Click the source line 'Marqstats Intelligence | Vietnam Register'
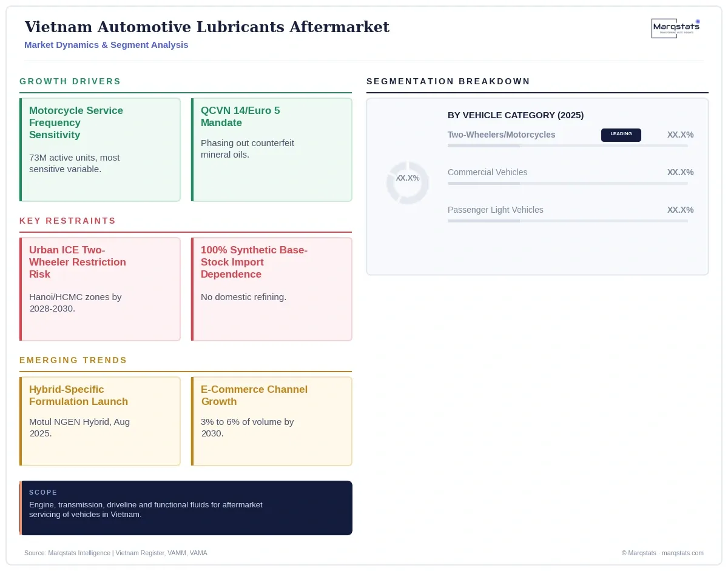 [116, 553]
